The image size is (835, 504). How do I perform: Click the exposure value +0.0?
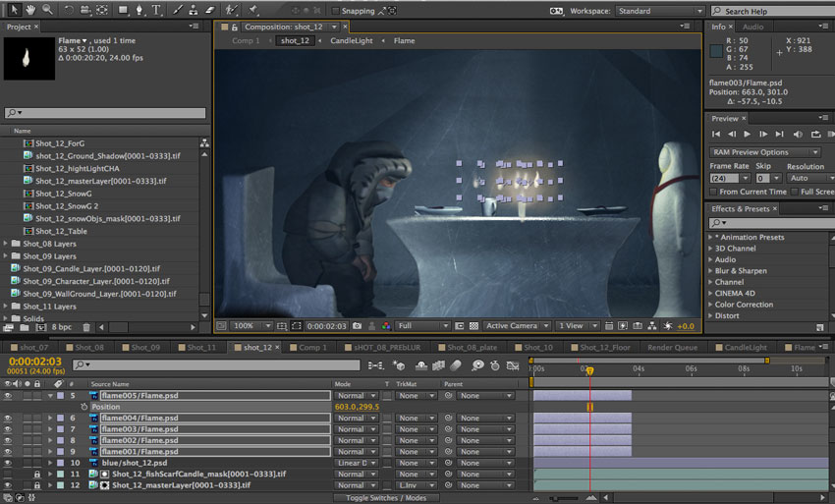pos(686,326)
